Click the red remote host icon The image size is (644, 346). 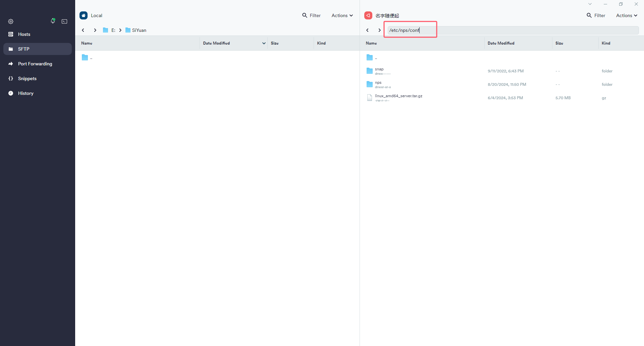click(368, 15)
